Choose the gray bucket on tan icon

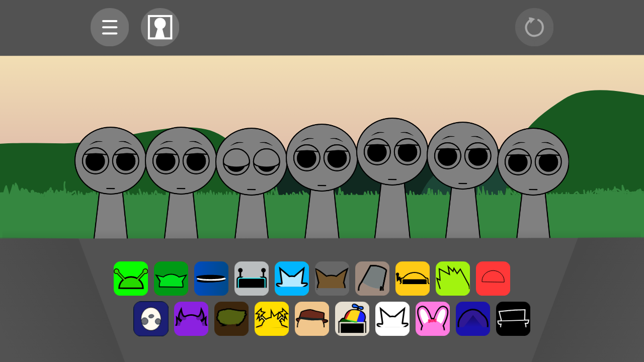coord(372,279)
